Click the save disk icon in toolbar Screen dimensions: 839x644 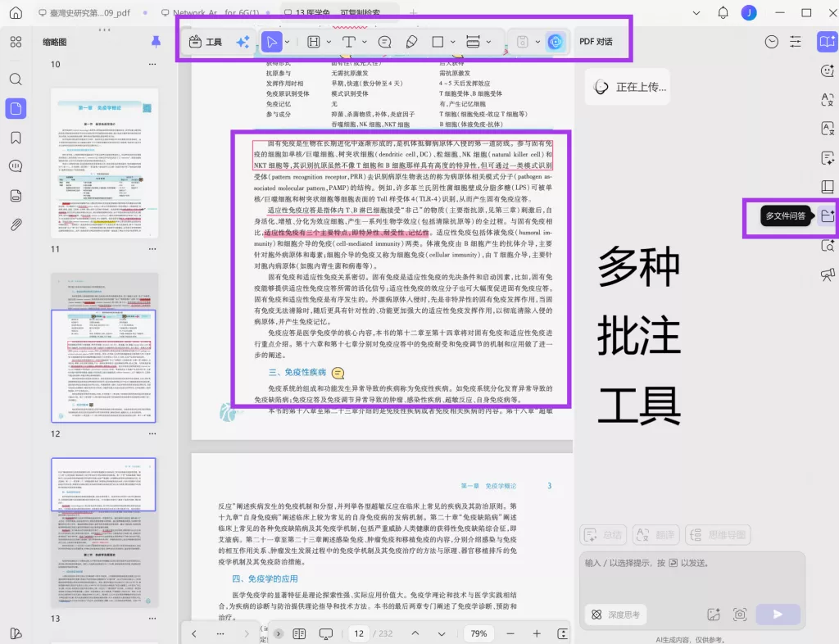click(523, 42)
